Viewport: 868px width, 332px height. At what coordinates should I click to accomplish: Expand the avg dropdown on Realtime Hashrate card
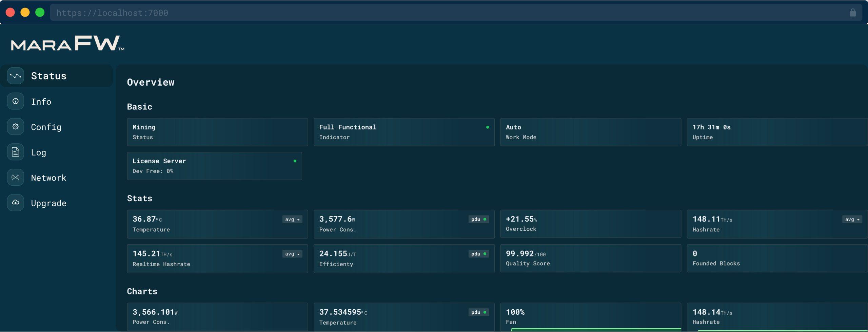(x=292, y=254)
